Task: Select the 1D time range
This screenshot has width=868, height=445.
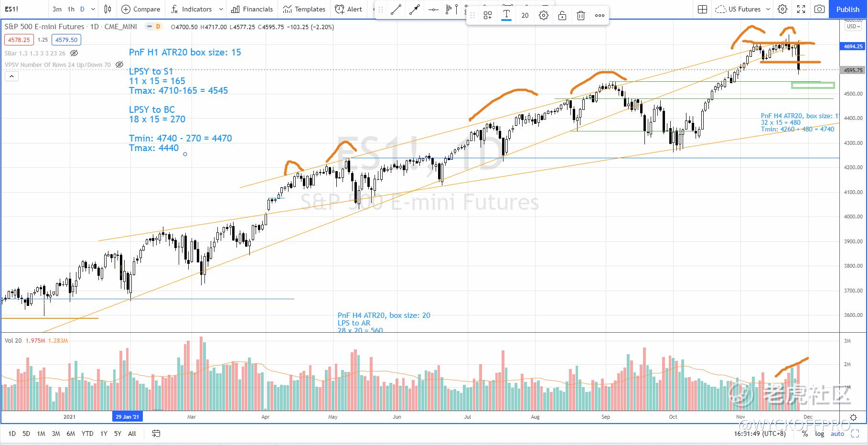Action: click(12, 434)
